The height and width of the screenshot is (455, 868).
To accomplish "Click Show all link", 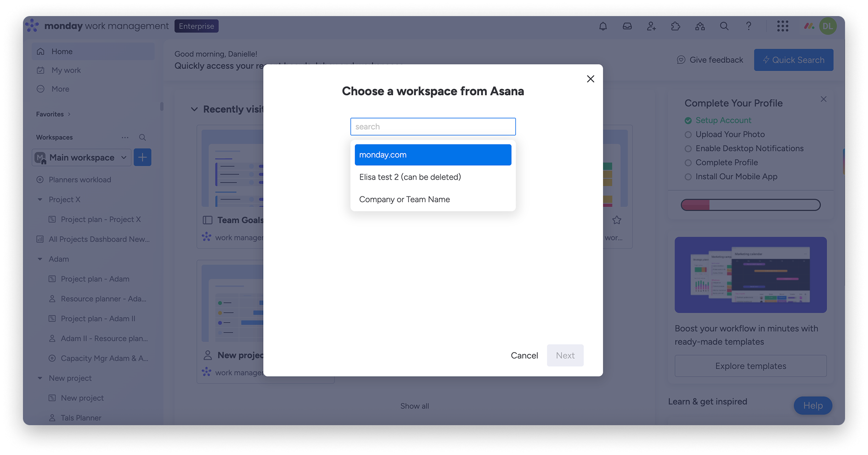I will coord(415,406).
